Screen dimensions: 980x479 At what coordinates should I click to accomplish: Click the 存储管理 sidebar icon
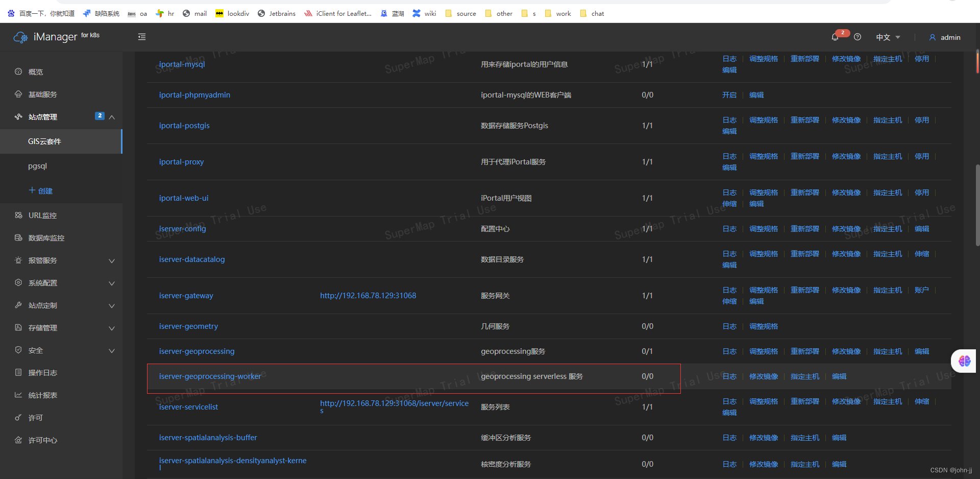[18, 327]
